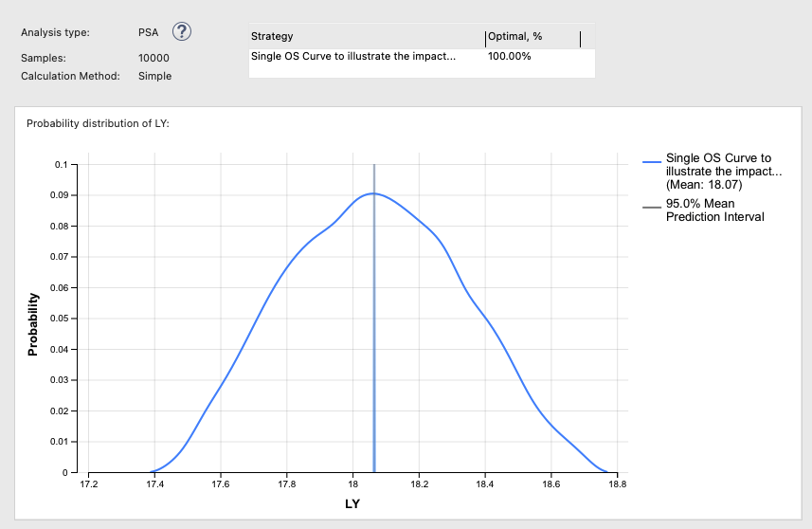The height and width of the screenshot is (529, 812).
Task: Click the blue Single OS Curve legend line
Action: [x=652, y=162]
